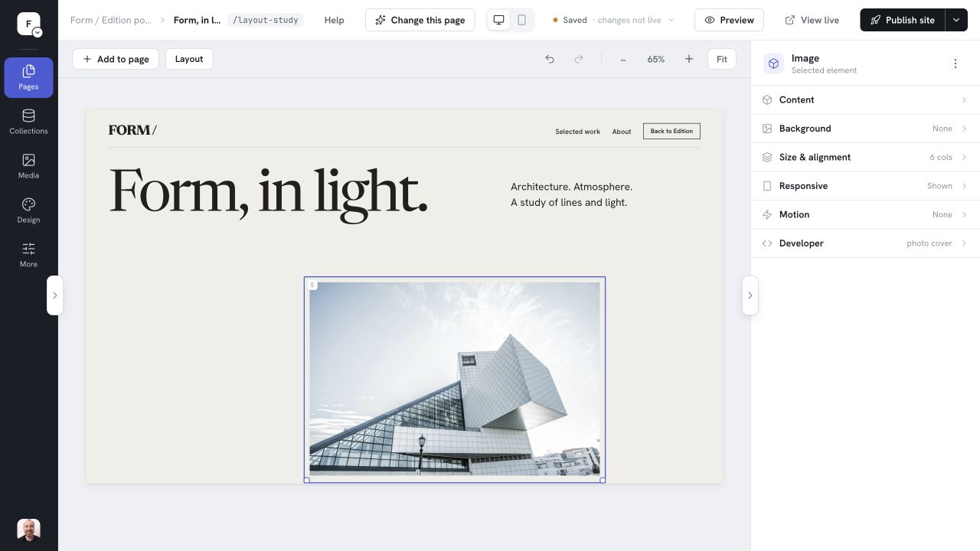
Task: Click the /layout-study page slug
Action: (265, 20)
